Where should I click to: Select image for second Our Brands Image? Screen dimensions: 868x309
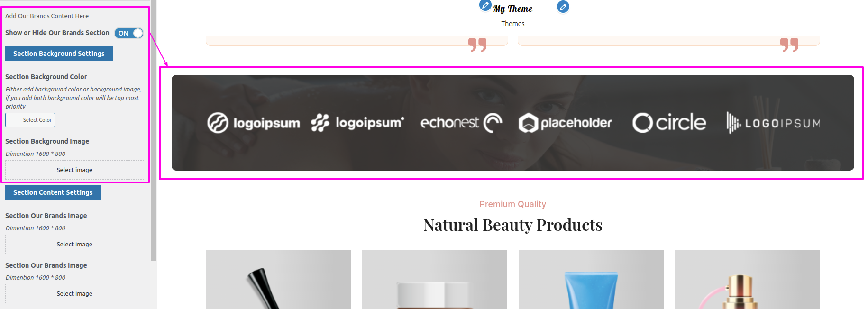[74, 293]
